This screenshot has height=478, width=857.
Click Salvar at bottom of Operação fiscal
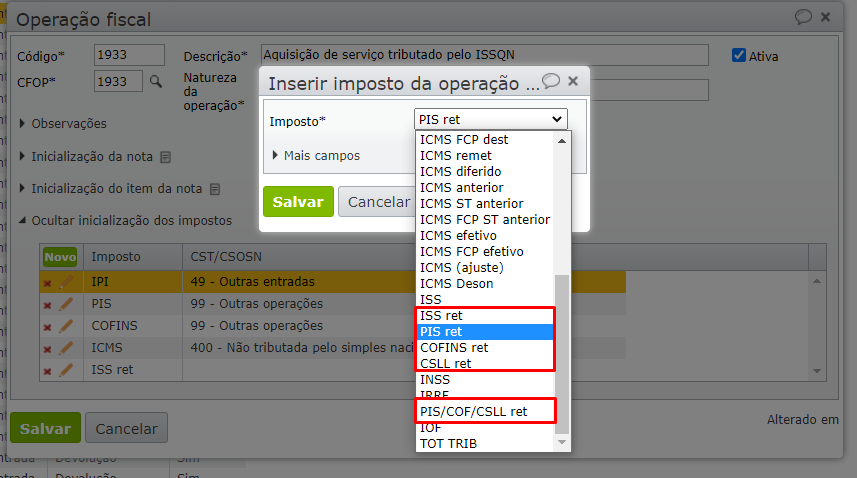click(x=45, y=428)
